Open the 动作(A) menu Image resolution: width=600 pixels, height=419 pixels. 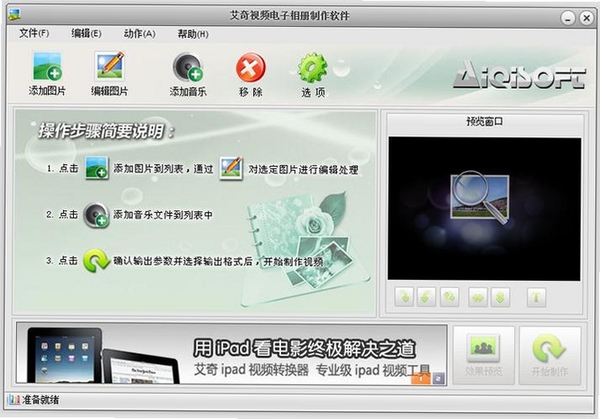139,34
